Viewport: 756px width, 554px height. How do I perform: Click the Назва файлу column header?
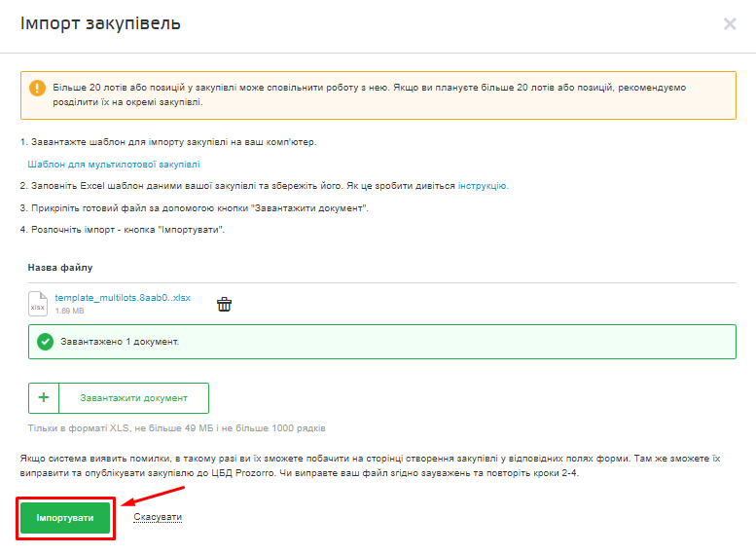point(60,267)
